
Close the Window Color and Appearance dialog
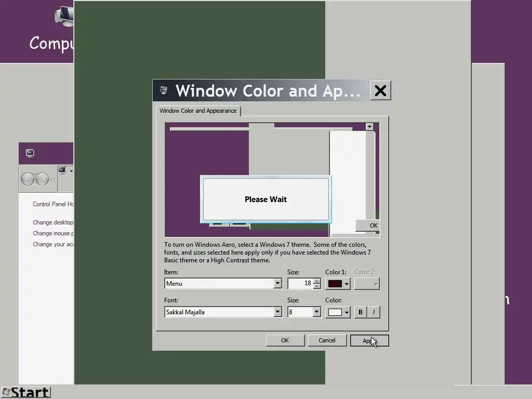380,90
